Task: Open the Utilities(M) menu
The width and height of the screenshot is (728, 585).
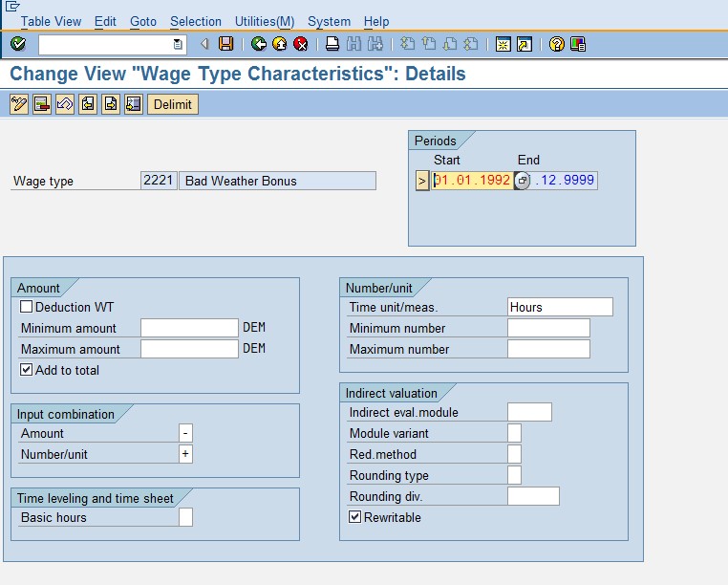Action: (x=265, y=21)
